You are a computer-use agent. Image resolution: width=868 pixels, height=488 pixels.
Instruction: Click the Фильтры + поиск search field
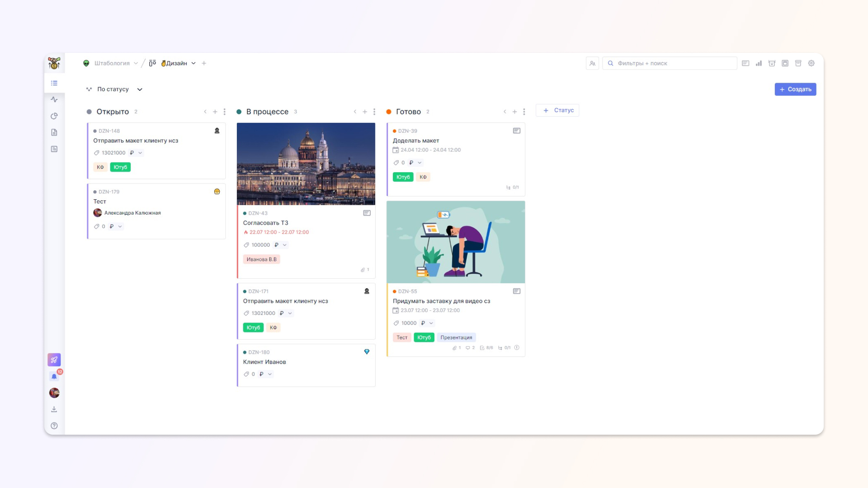[x=669, y=63]
